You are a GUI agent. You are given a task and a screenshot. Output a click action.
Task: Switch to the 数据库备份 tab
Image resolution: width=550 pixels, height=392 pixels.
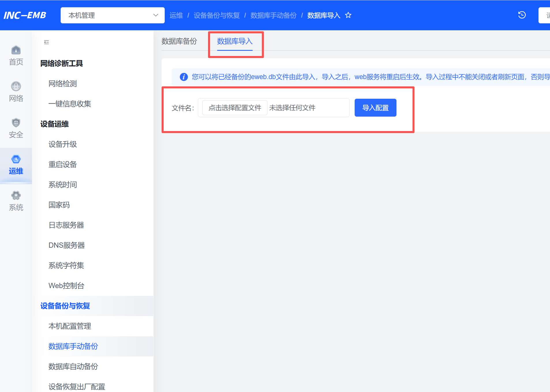(179, 41)
